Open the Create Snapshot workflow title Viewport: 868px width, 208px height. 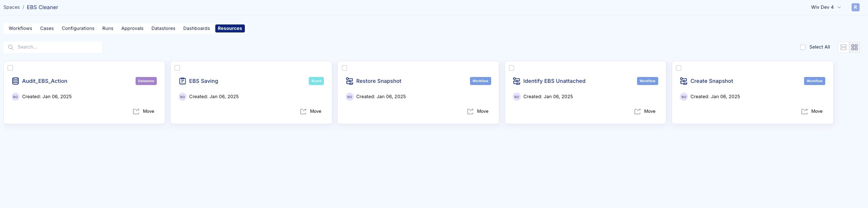coord(712,81)
